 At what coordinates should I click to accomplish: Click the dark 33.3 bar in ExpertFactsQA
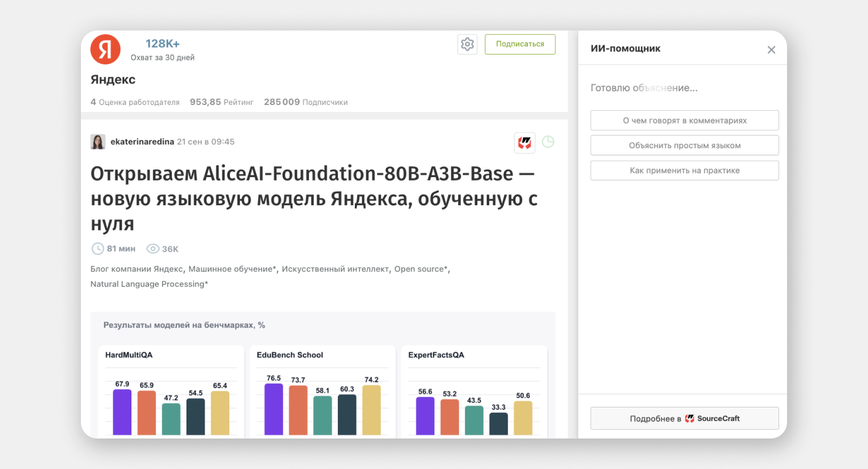pyautogui.click(x=499, y=424)
